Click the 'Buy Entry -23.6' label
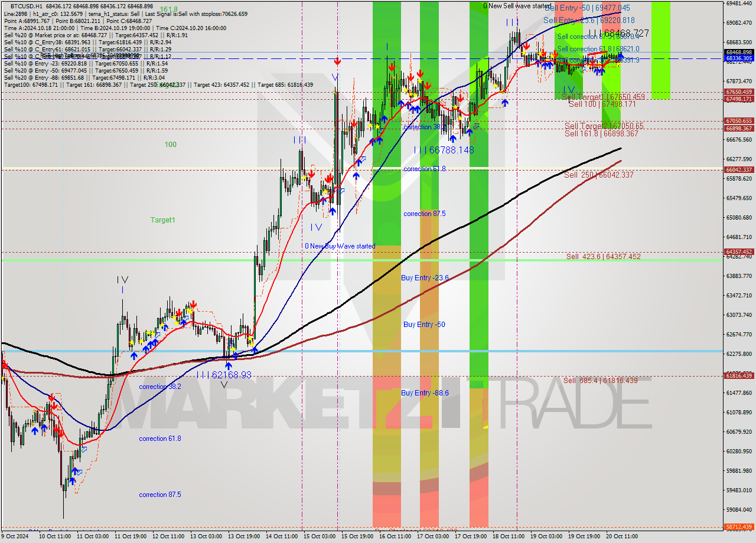 [x=425, y=278]
